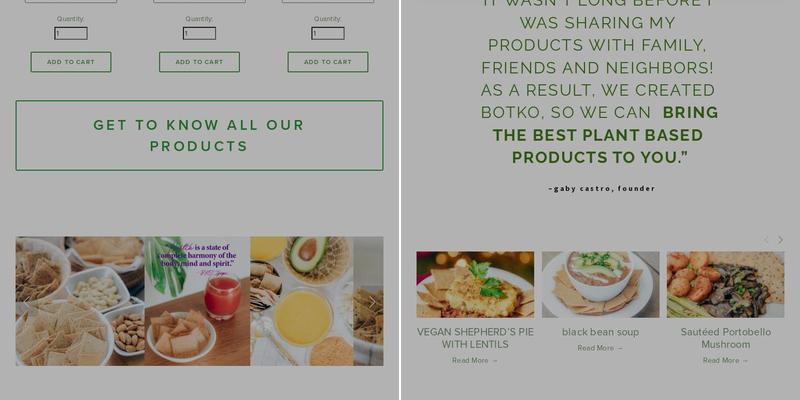The height and width of the screenshot is (400, 800).
Task: View the crackers and almonds gallery photo
Action: pyautogui.click(x=80, y=301)
